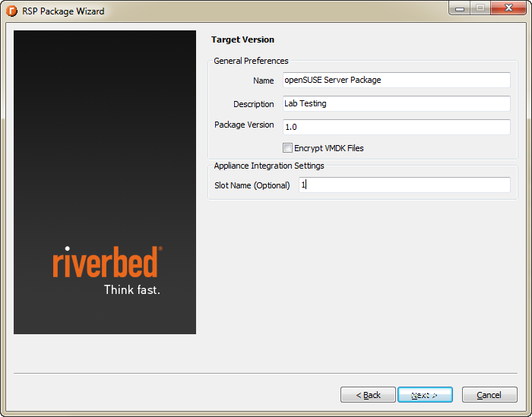Click the General Preferences group label
The height and width of the screenshot is (417, 532).
tap(251, 61)
